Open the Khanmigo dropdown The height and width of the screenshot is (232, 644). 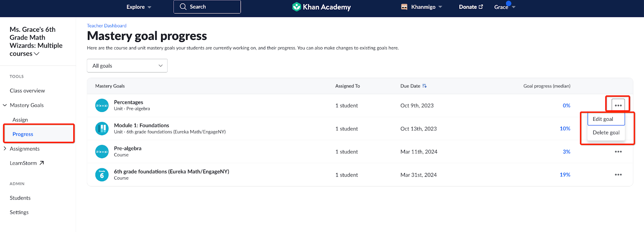click(422, 7)
